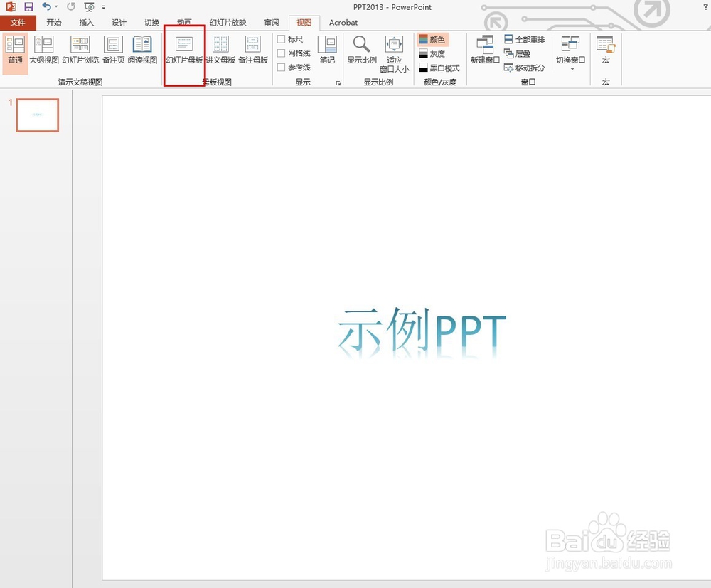Switch to the Design (设计) tab
Screen dimensions: 711x588
click(119, 23)
